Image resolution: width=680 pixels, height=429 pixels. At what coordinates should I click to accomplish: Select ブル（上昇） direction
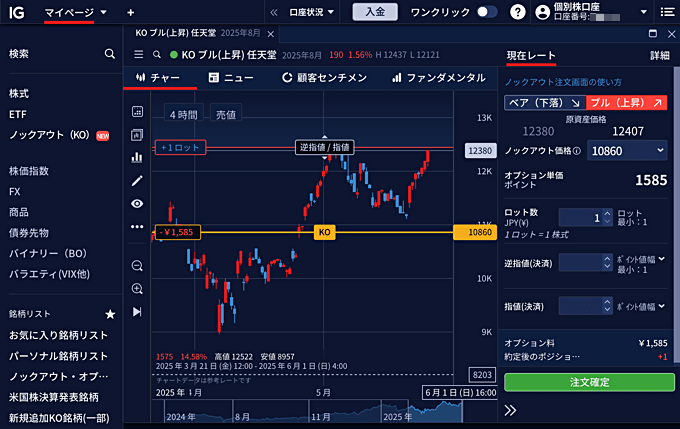point(627,103)
